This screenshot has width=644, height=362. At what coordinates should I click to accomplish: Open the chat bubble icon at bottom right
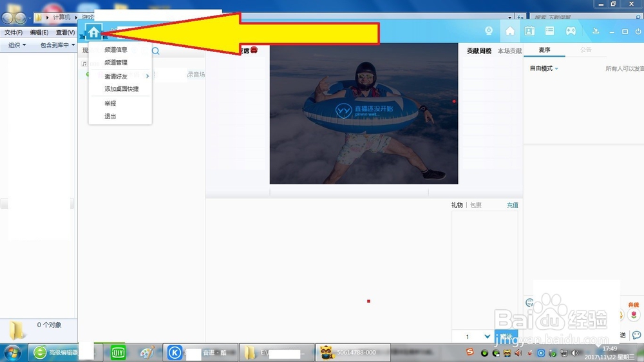pos(637,335)
